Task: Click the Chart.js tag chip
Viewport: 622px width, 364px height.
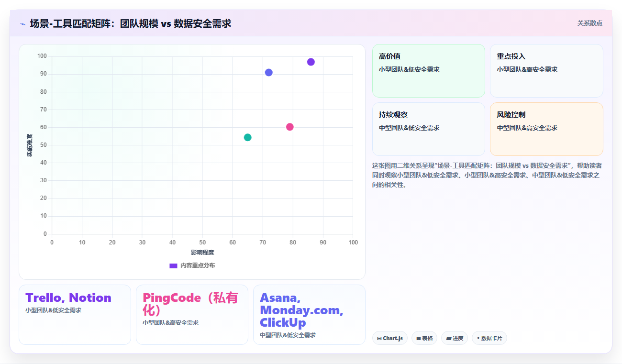Action: 390,338
